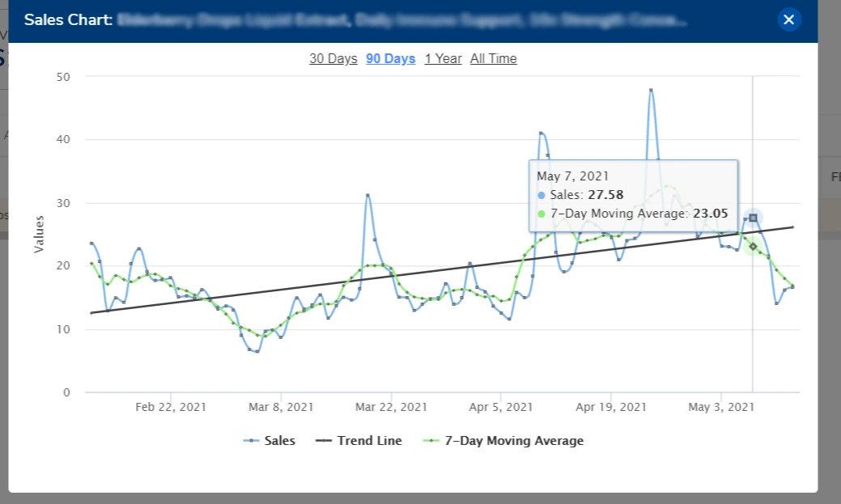Click the highlighted May 7 Sales square marker
The height and width of the screenshot is (504, 841).
(753, 218)
